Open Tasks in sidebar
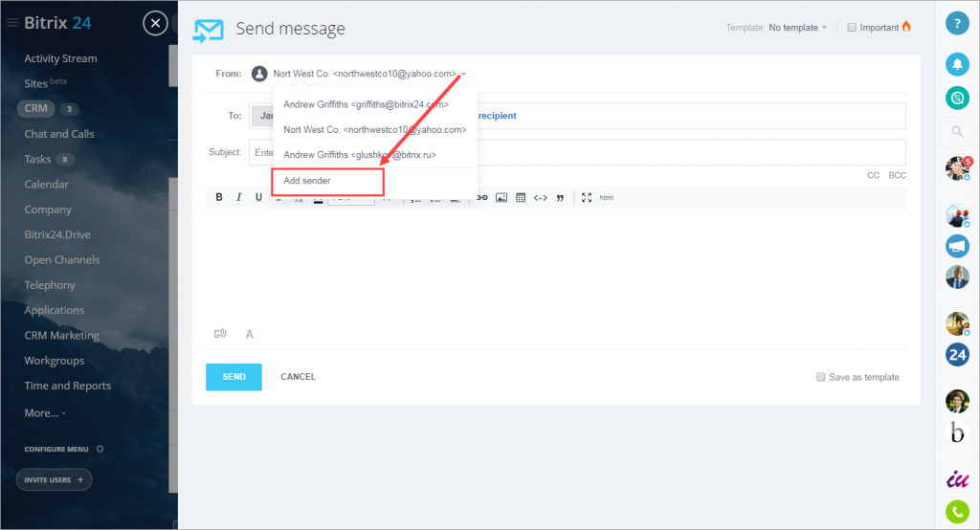This screenshot has height=530, width=980. [x=37, y=159]
